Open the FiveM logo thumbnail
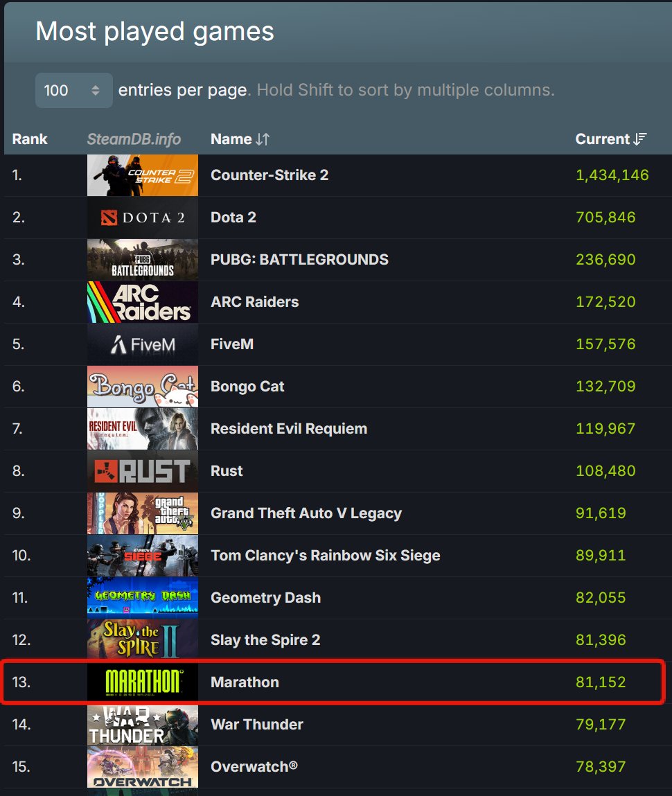672x796 pixels. point(143,344)
